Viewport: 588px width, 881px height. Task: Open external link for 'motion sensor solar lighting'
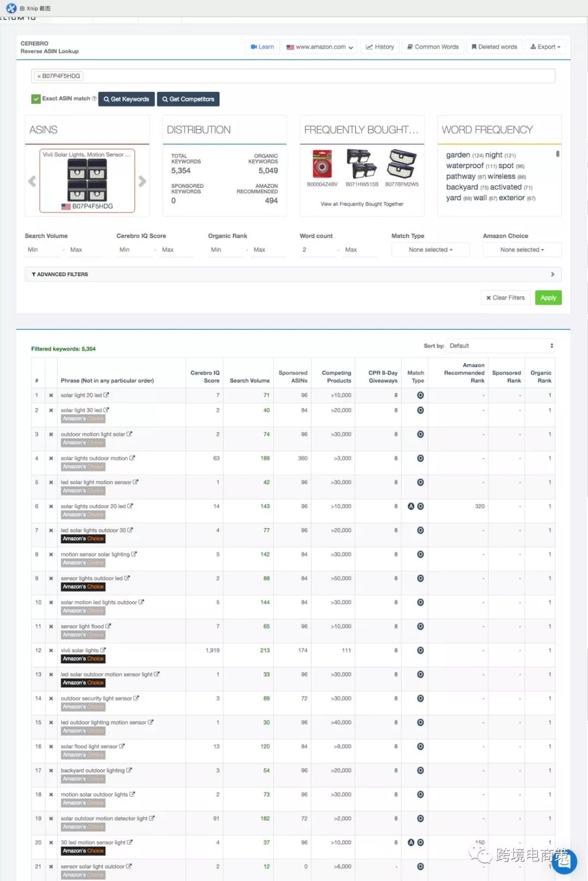[134, 554]
